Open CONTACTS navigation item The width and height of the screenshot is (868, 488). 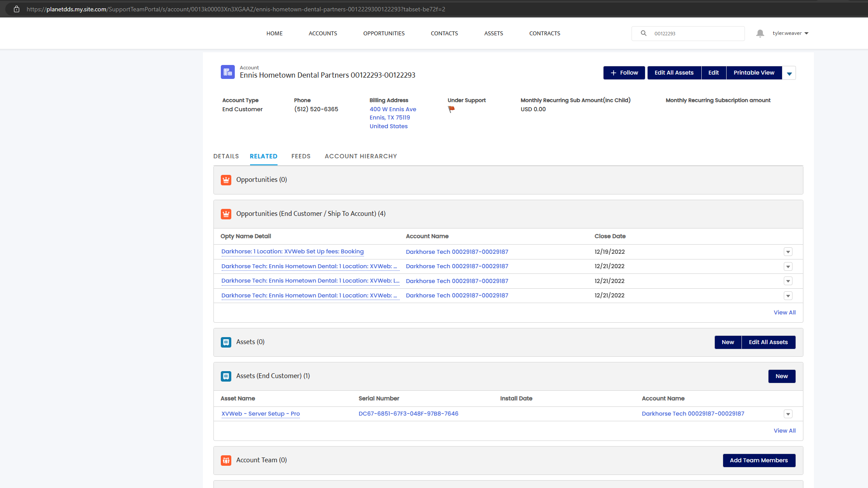[x=444, y=34]
